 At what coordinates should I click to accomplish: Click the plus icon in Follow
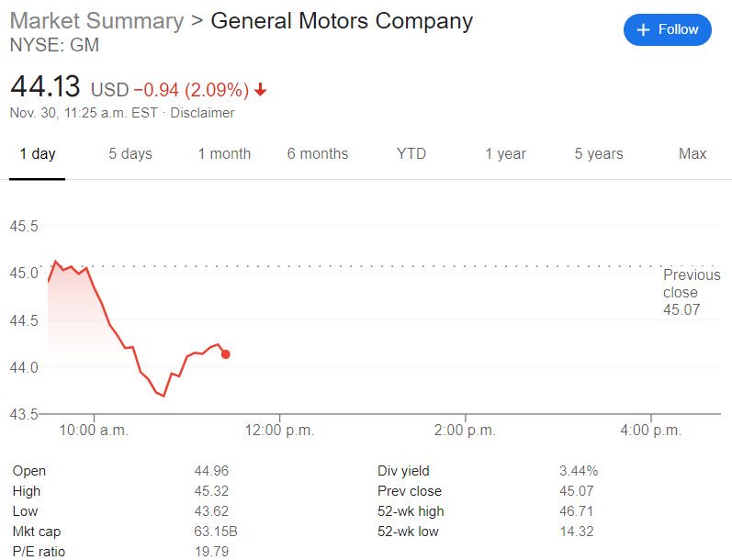[643, 29]
